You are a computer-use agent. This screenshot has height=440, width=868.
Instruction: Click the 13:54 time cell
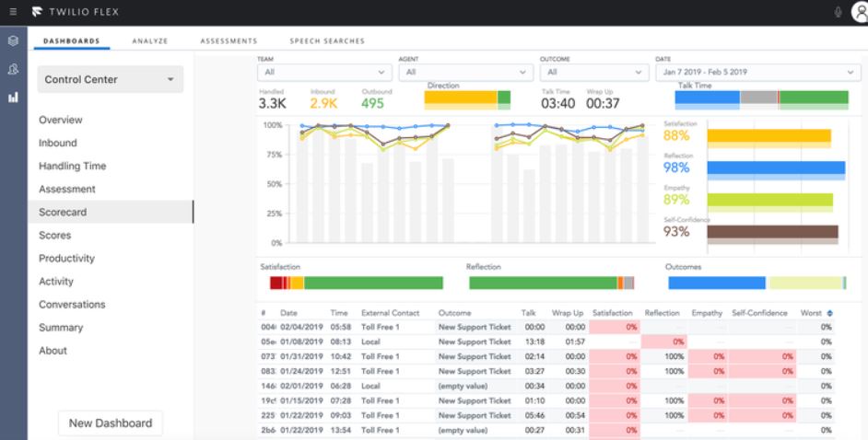pos(340,430)
